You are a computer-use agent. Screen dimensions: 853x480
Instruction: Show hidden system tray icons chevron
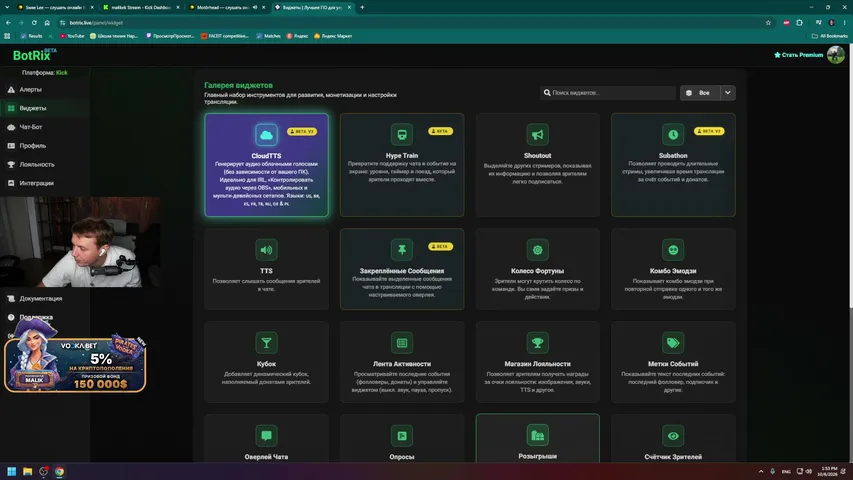pos(761,471)
